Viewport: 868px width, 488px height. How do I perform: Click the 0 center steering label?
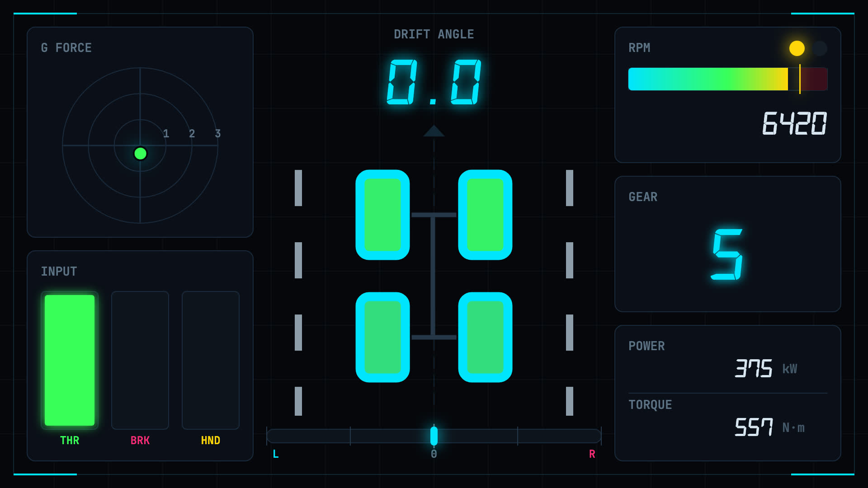point(434,454)
